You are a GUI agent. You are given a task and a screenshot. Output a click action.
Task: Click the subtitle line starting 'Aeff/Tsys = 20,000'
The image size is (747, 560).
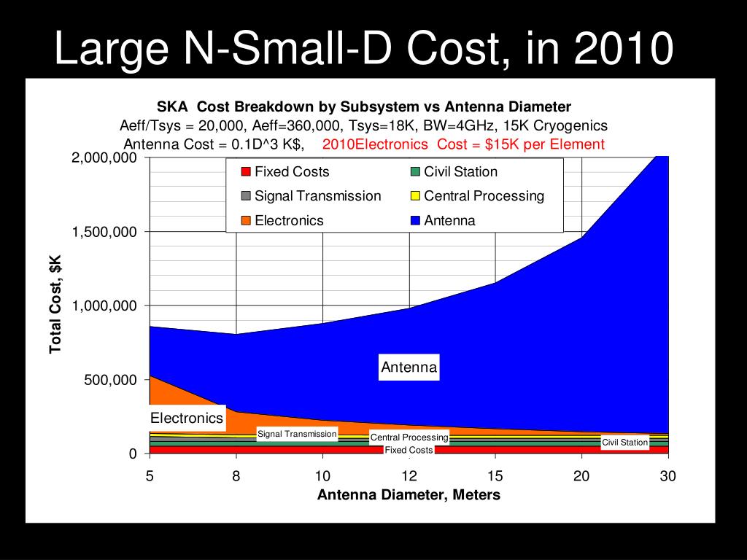pos(363,125)
